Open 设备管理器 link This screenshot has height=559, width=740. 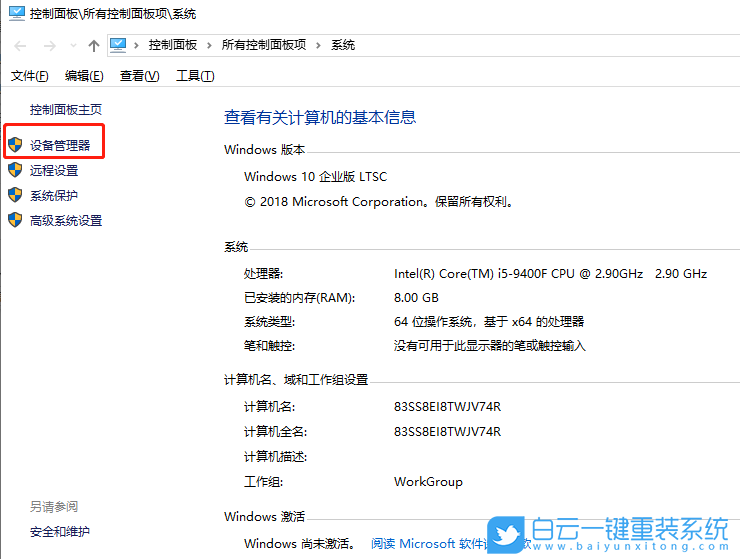60,145
